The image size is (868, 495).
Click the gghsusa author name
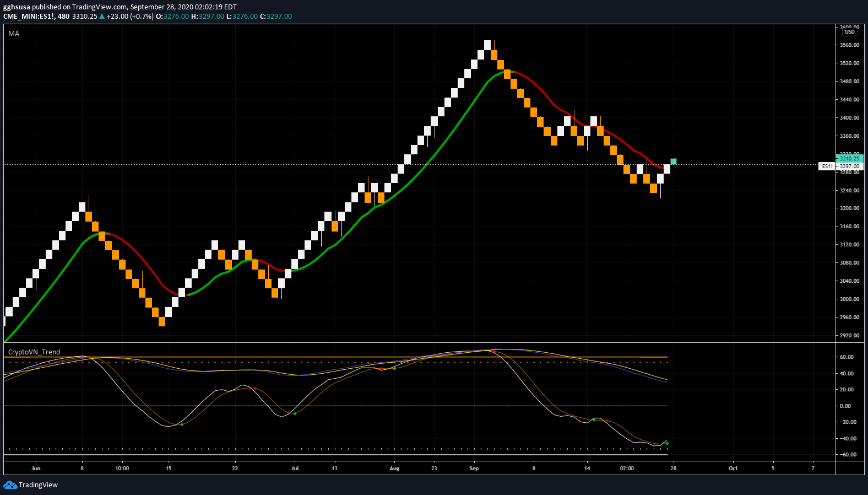pyautogui.click(x=17, y=7)
